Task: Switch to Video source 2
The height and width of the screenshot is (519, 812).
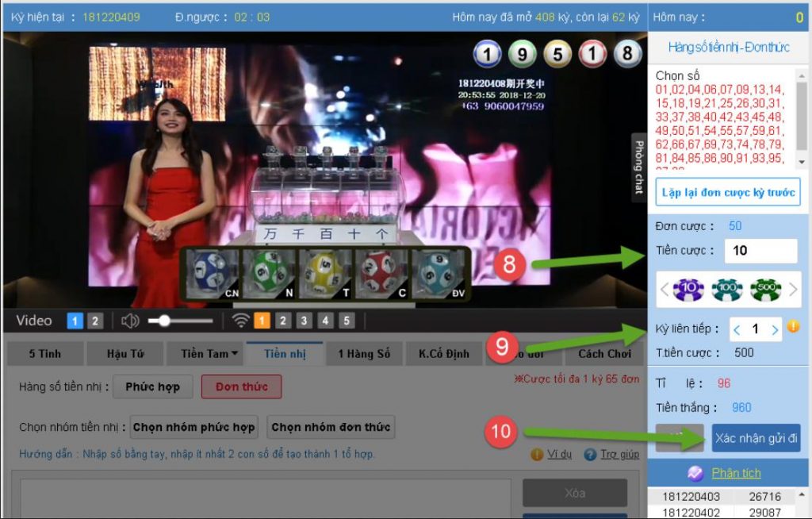Action: pyautogui.click(x=94, y=321)
